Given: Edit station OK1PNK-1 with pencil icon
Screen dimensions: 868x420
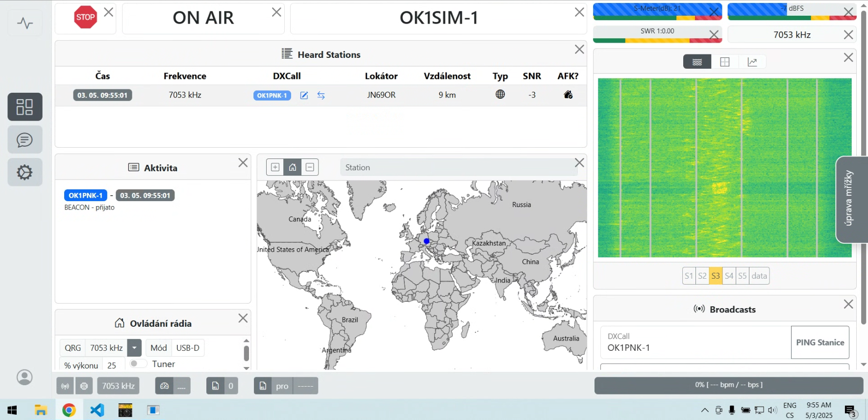Looking at the screenshot, I should click(304, 95).
